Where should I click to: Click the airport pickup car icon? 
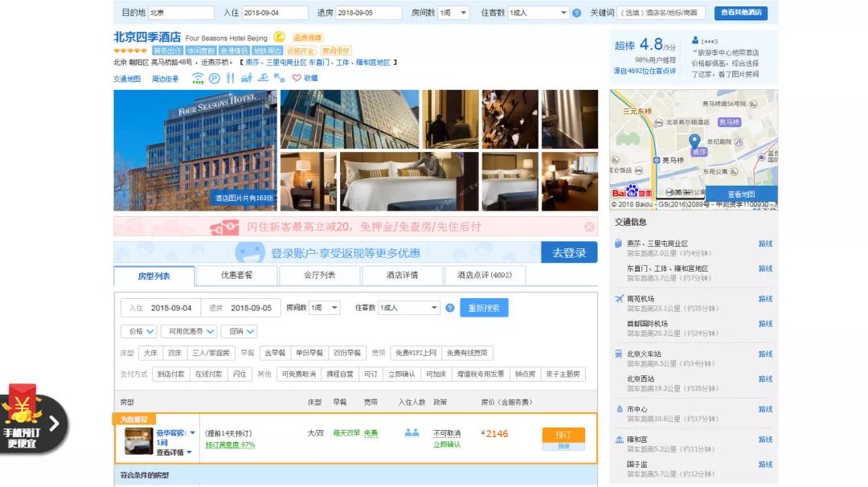tap(247, 78)
